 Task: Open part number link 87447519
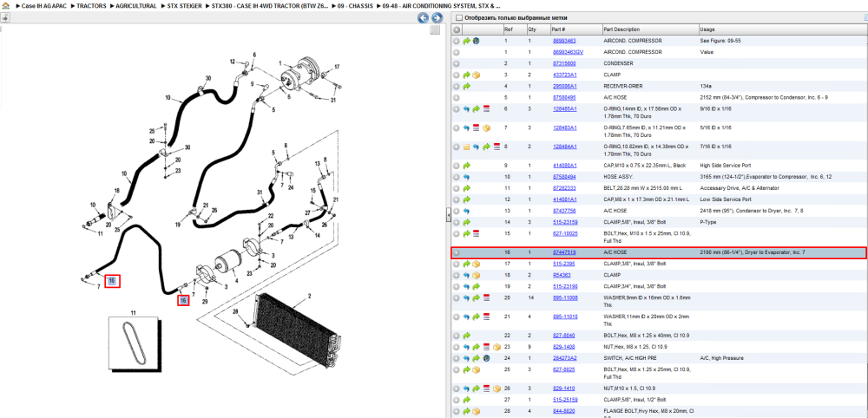tap(564, 252)
